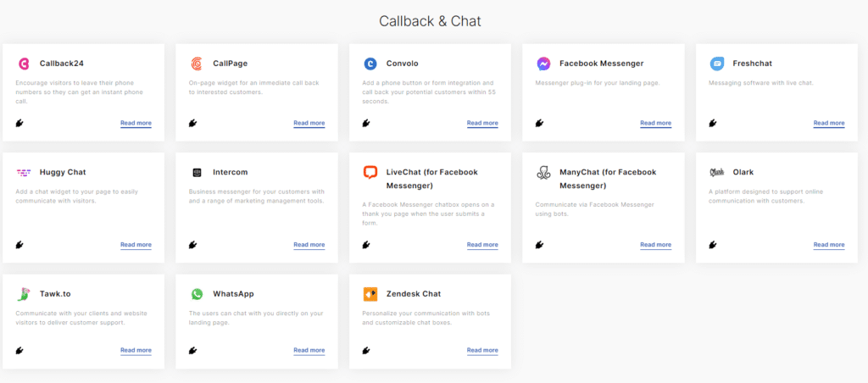The height and width of the screenshot is (383, 868).
Task: Open Read more link for Callback24
Action: coord(136,123)
